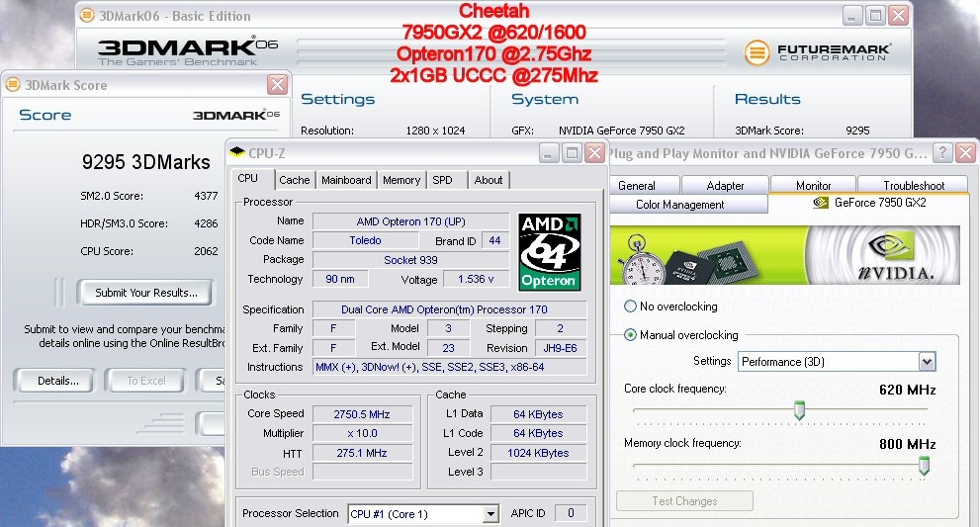Click the HDR/SM3.0 Score value 4286
The width and height of the screenshot is (980, 527).
click(206, 223)
